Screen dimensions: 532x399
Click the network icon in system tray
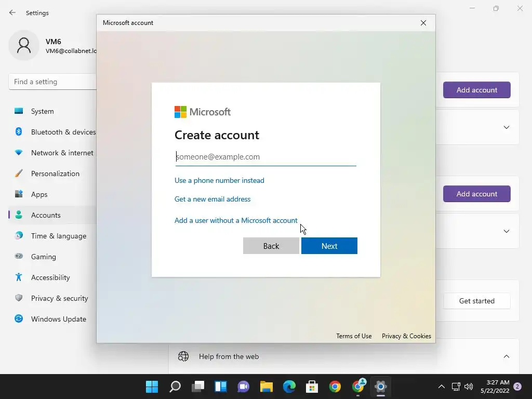tap(456, 387)
